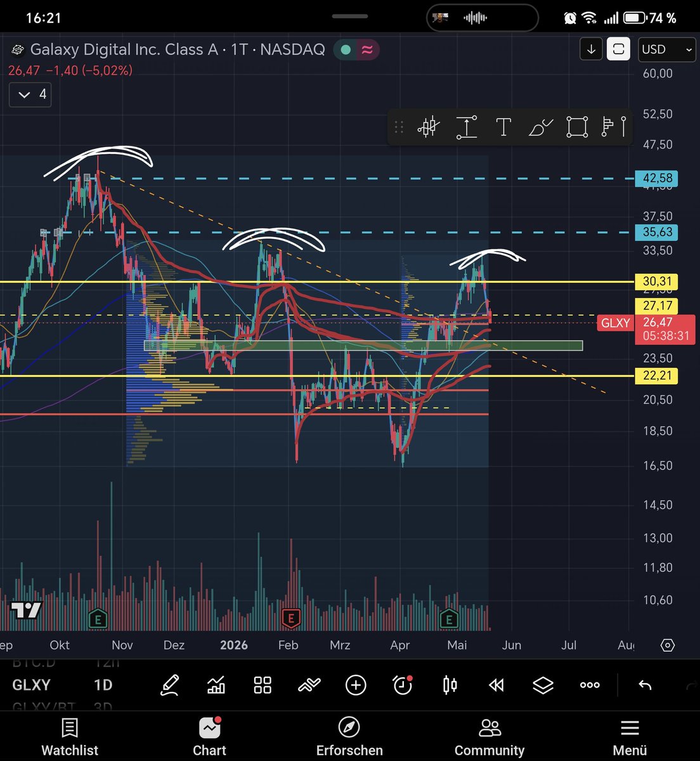
Task: Open the February red earnings E marker
Action: click(291, 618)
